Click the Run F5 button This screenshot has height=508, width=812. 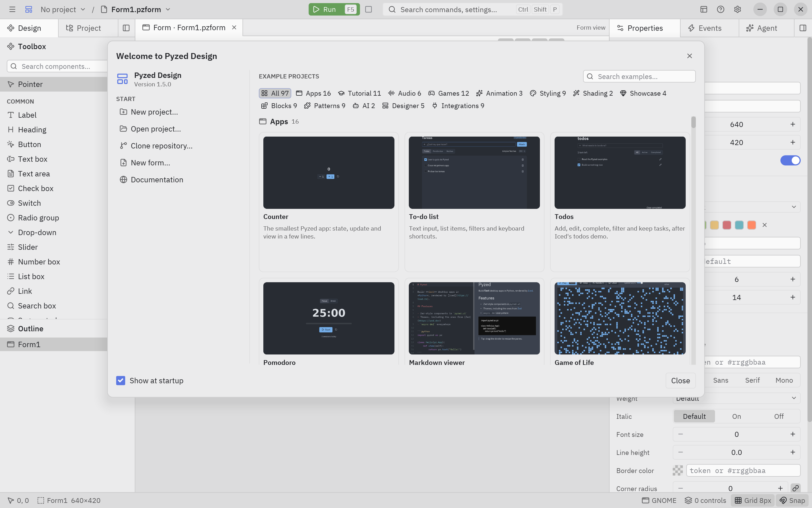[334, 9]
